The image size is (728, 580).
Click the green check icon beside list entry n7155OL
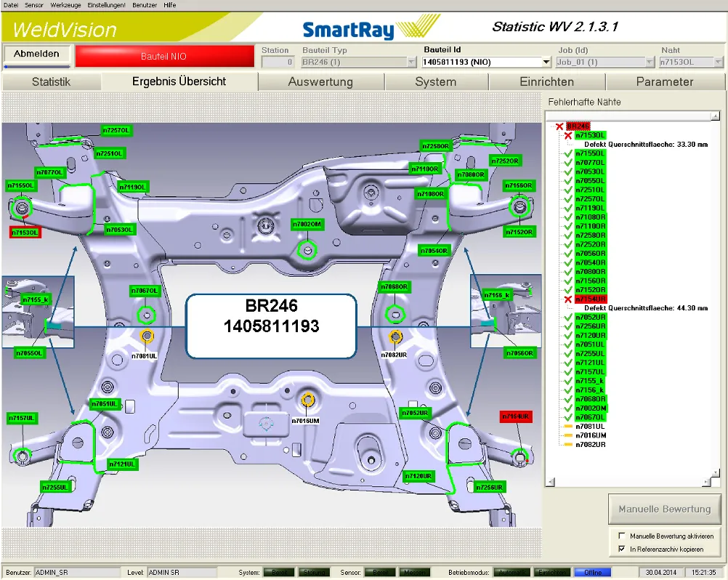pos(568,153)
